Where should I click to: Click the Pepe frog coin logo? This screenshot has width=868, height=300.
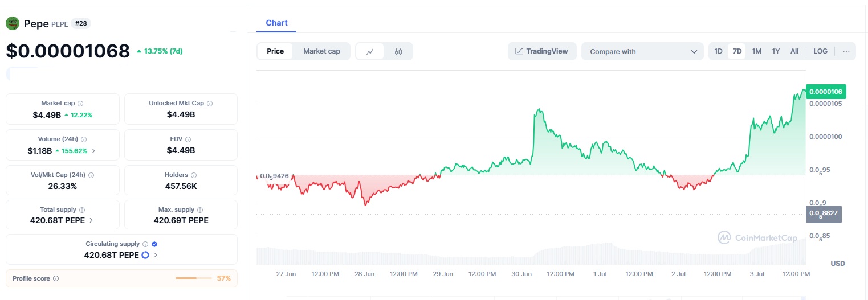pyautogui.click(x=13, y=23)
